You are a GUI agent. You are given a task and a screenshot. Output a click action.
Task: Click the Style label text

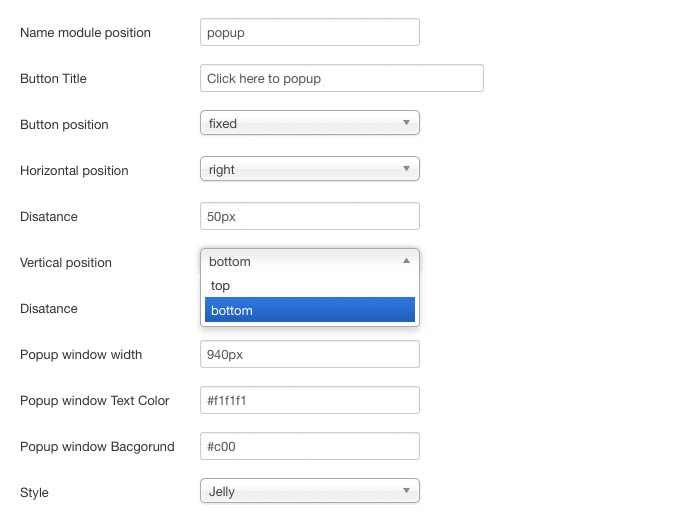pos(34,493)
